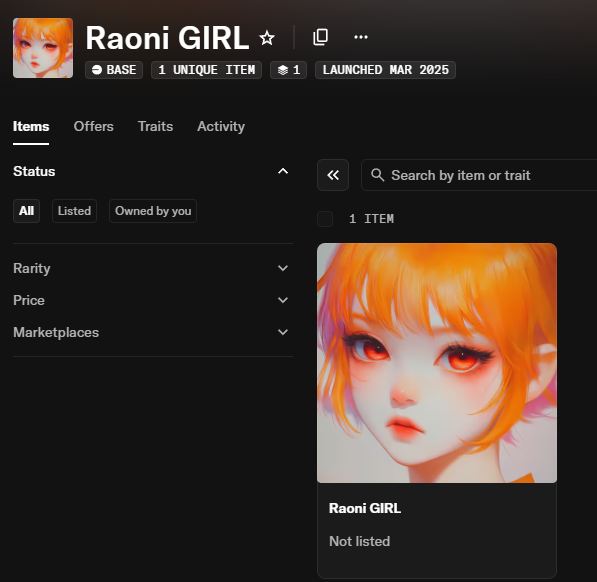The height and width of the screenshot is (582, 597).
Task: Click the Raoni GIRL collection title
Action: tap(167, 38)
